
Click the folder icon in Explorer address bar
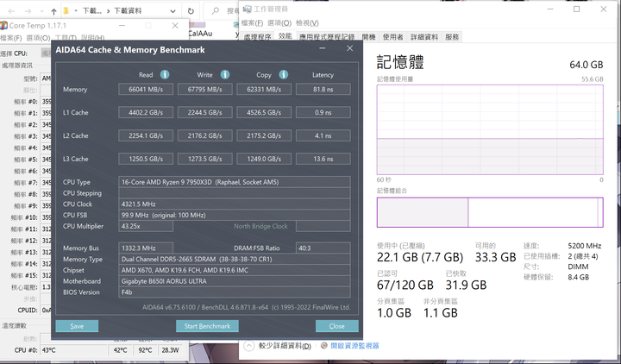pyautogui.click(x=66, y=10)
